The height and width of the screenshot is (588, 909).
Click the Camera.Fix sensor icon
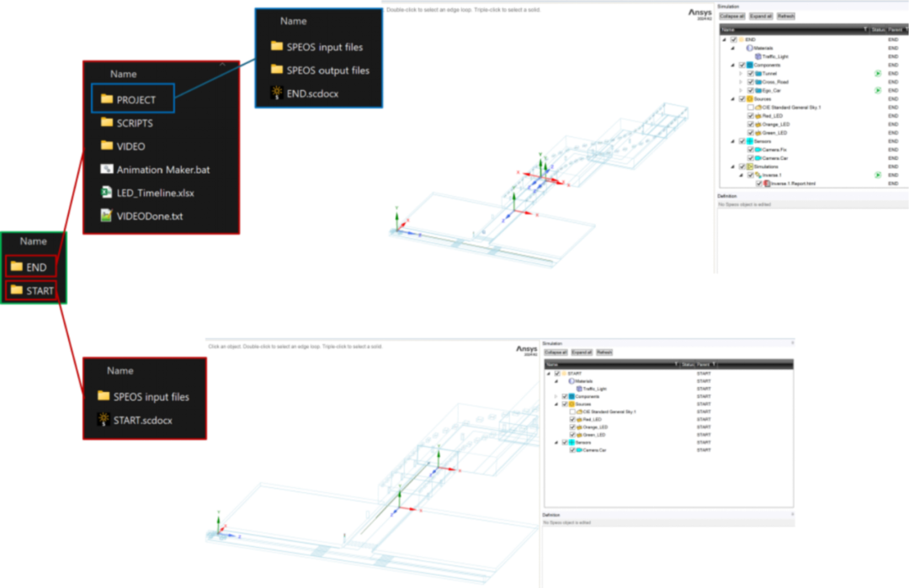(758, 150)
